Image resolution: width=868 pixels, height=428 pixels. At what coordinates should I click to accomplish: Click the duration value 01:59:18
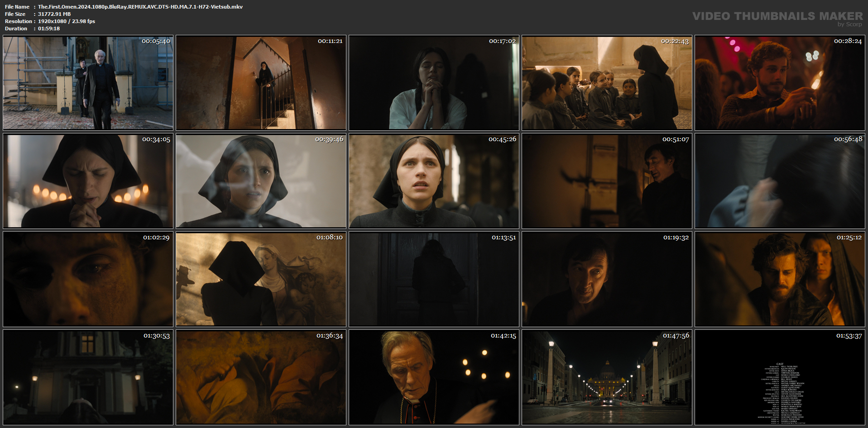[x=49, y=29]
